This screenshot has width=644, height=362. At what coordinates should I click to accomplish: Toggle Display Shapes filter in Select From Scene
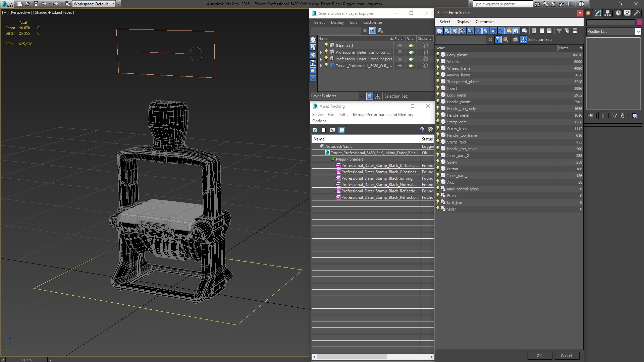click(x=447, y=31)
